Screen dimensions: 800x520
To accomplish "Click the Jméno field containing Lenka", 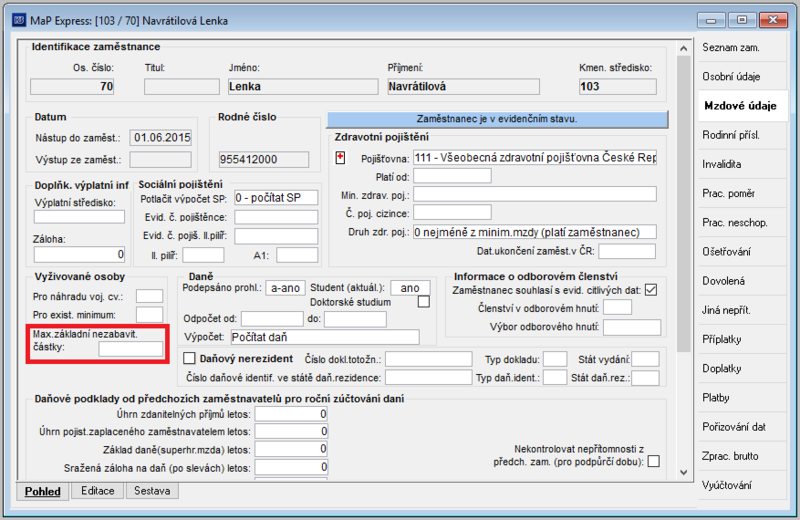I will tap(303, 86).
